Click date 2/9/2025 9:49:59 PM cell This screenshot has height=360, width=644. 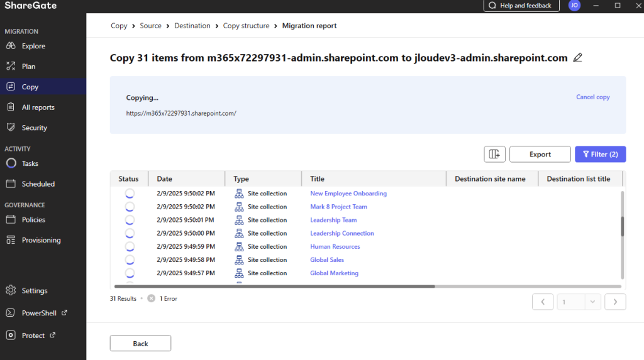point(186,247)
